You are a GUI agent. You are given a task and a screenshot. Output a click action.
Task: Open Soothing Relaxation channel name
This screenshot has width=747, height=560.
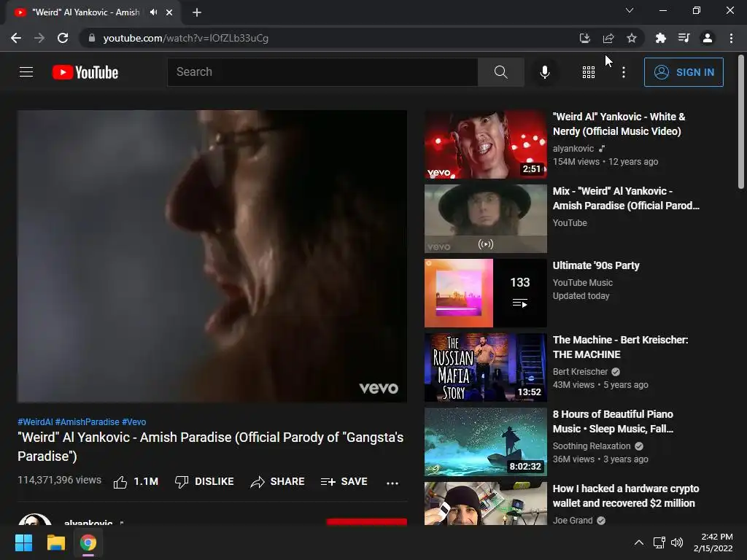(x=592, y=446)
